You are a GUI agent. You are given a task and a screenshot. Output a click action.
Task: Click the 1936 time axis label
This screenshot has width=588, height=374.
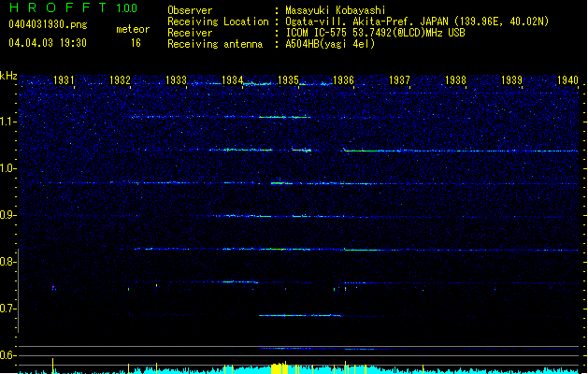pyautogui.click(x=343, y=80)
